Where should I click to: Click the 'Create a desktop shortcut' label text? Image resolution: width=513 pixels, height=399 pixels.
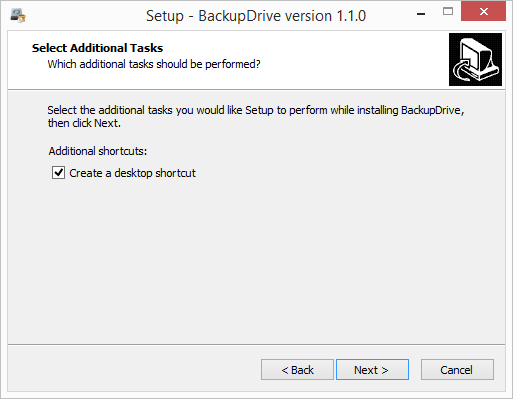(132, 173)
